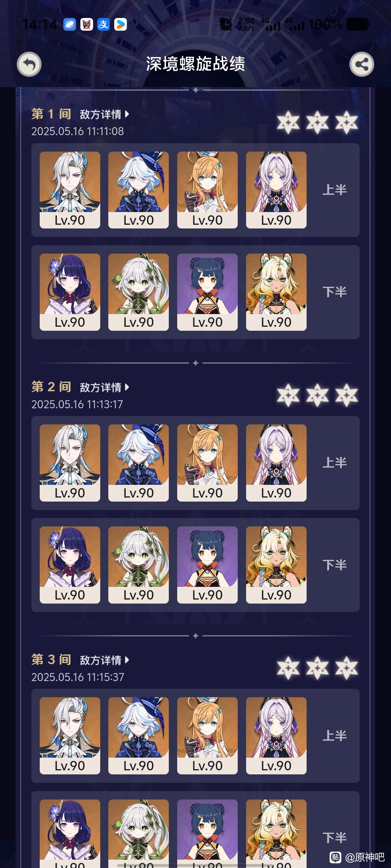Select the 下半 label in Chamber 2
Screen dimensions: 391x868
pyautogui.click(x=335, y=565)
